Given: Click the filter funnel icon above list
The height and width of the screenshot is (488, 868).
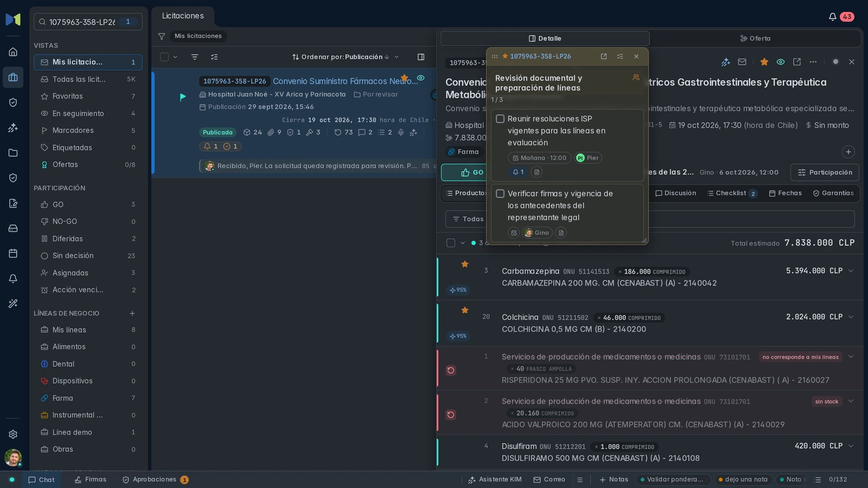Looking at the screenshot, I should 162,36.
